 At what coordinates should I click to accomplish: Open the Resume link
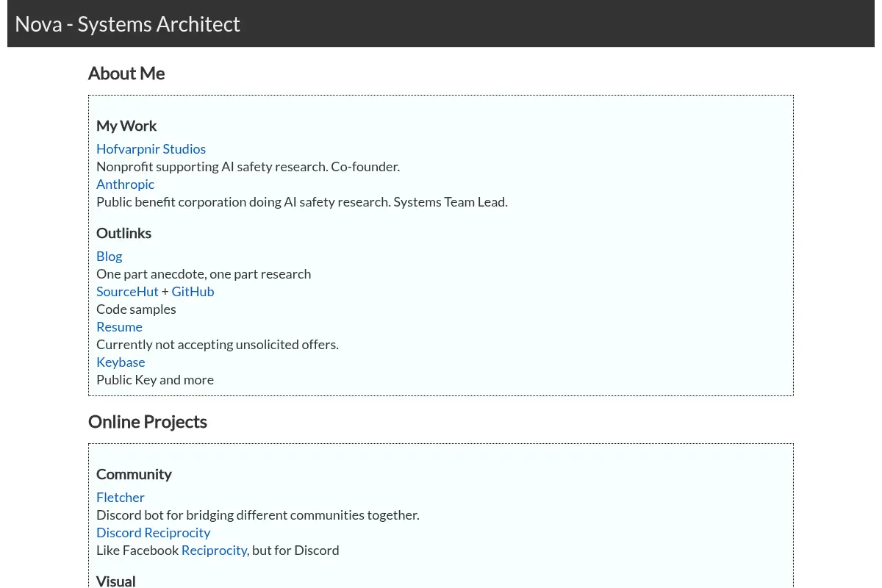coord(119,326)
